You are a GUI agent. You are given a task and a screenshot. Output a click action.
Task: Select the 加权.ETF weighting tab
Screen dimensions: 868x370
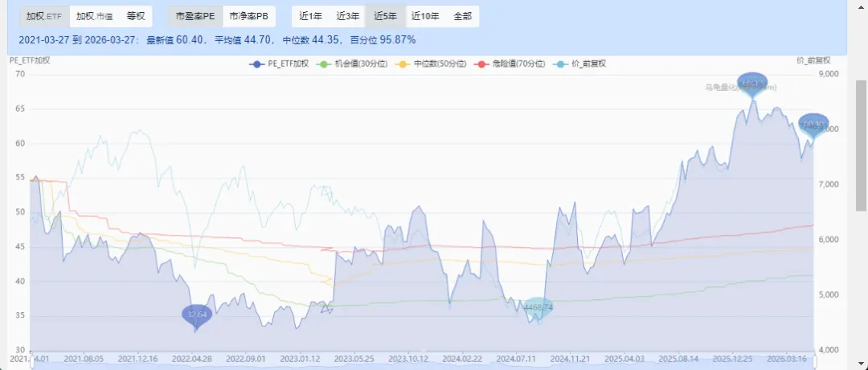[44, 17]
